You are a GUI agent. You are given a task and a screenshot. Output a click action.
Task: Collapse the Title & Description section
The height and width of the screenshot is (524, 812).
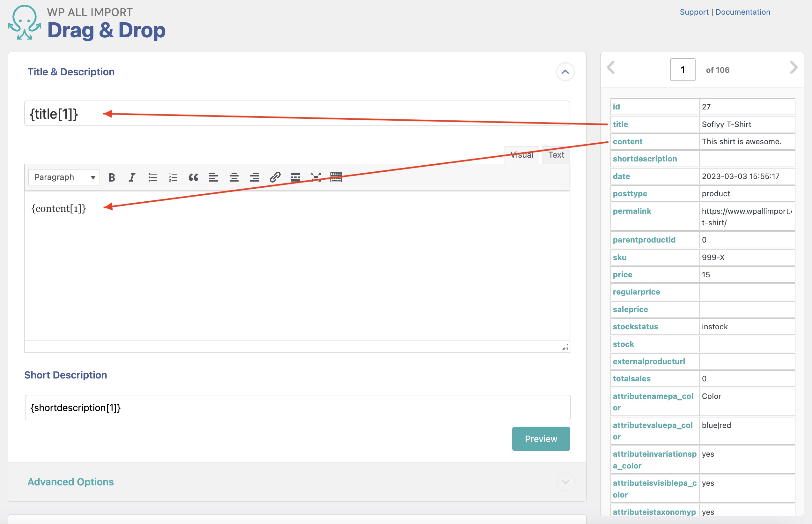pyautogui.click(x=565, y=72)
